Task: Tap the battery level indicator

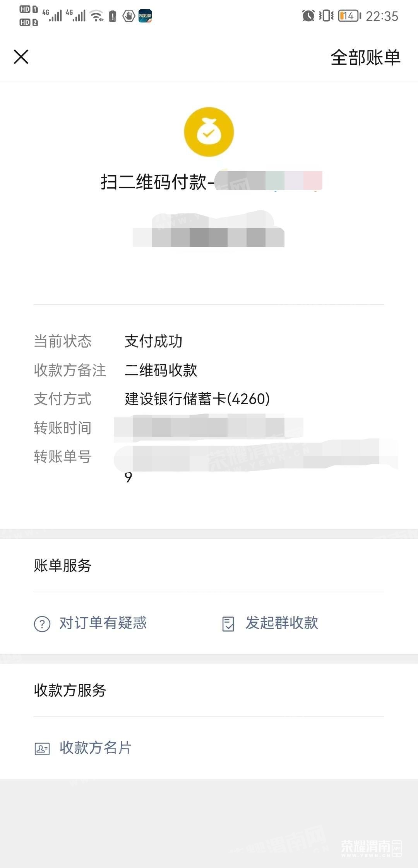Action: 349,16
